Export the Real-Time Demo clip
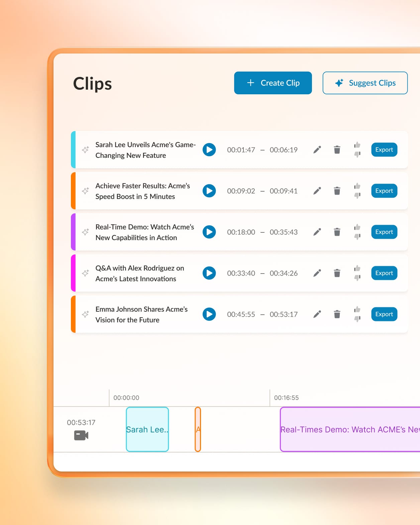 click(x=384, y=232)
